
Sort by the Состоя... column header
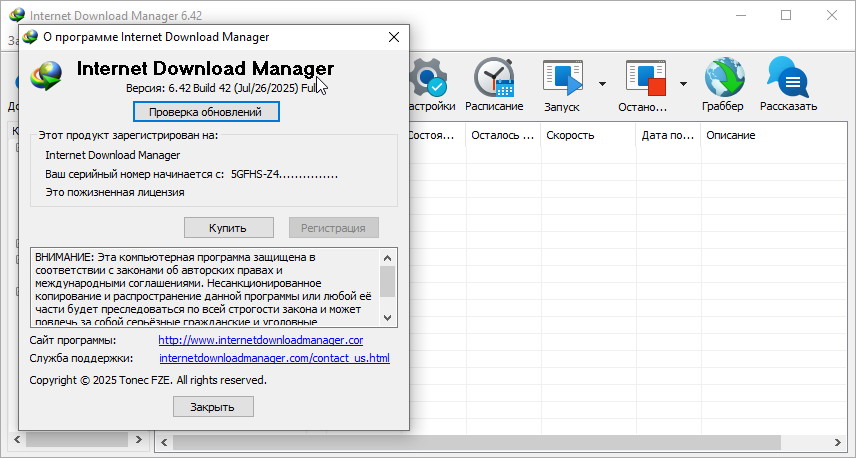coord(433,135)
